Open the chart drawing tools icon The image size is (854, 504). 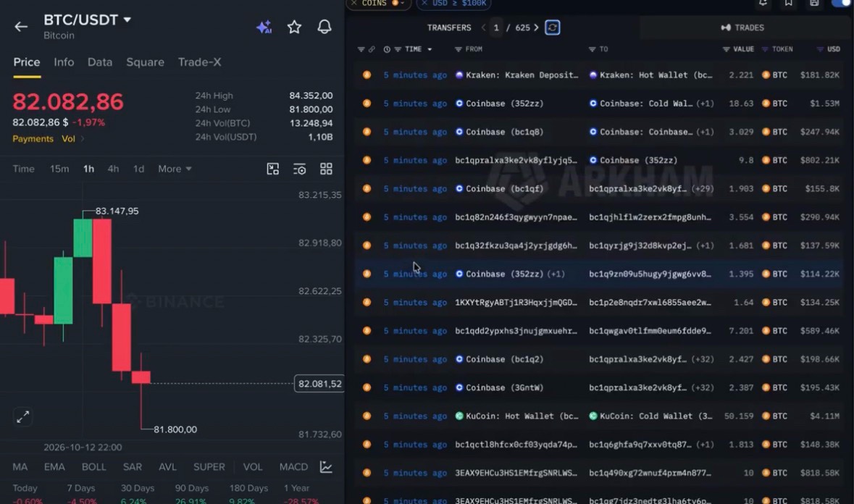[x=273, y=169]
